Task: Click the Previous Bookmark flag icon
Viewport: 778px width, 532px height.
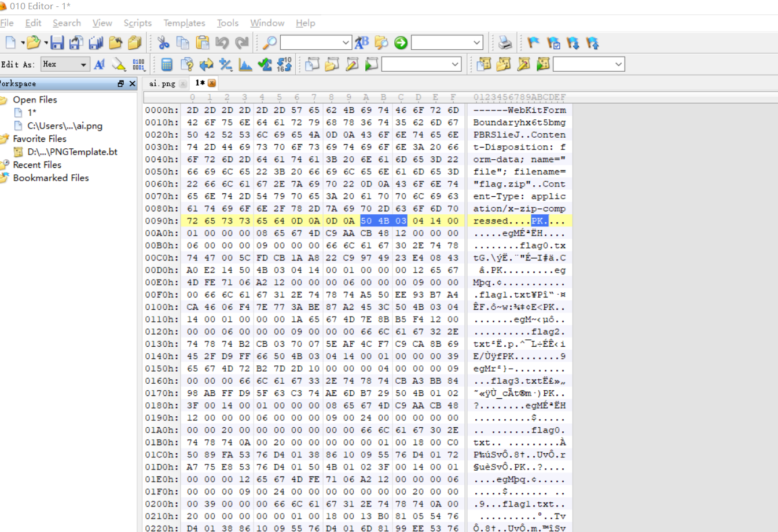Action: tap(593, 42)
